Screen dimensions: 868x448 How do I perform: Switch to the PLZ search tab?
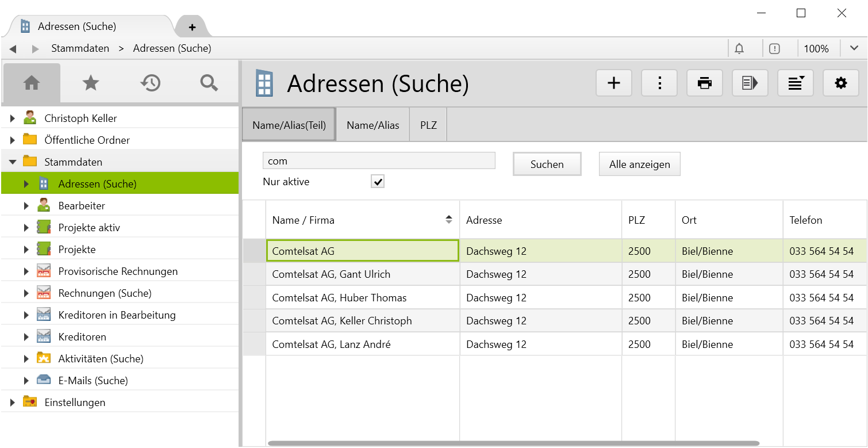428,125
